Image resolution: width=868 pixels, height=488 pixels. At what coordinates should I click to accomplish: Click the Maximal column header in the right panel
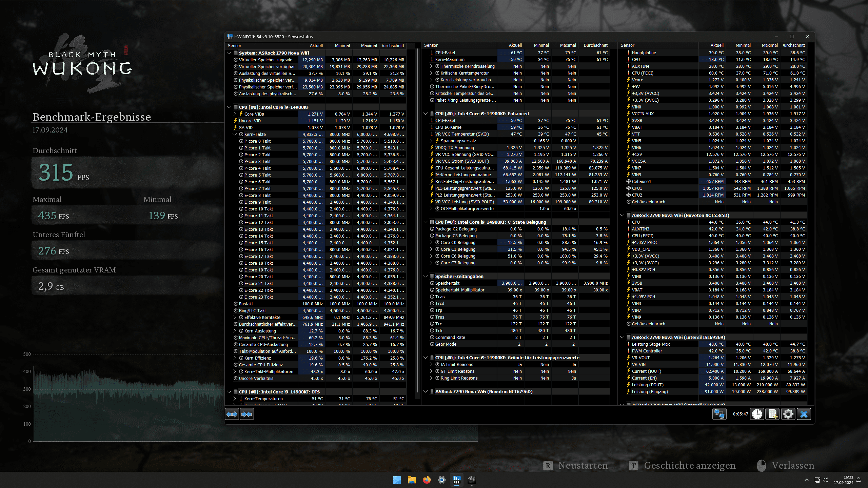tap(766, 45)
